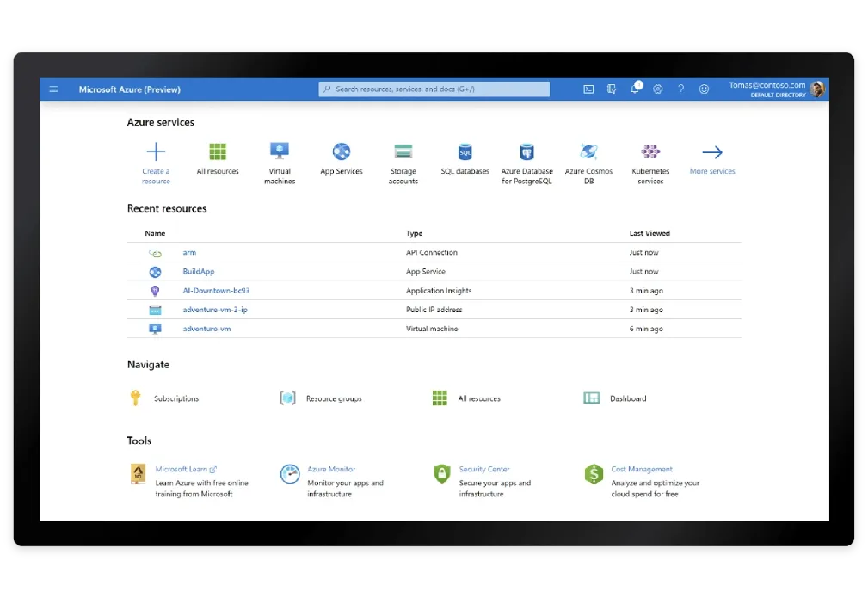Open SQL databases icon
This screenshot has width=868, height=604.
(x=465, y=151)
